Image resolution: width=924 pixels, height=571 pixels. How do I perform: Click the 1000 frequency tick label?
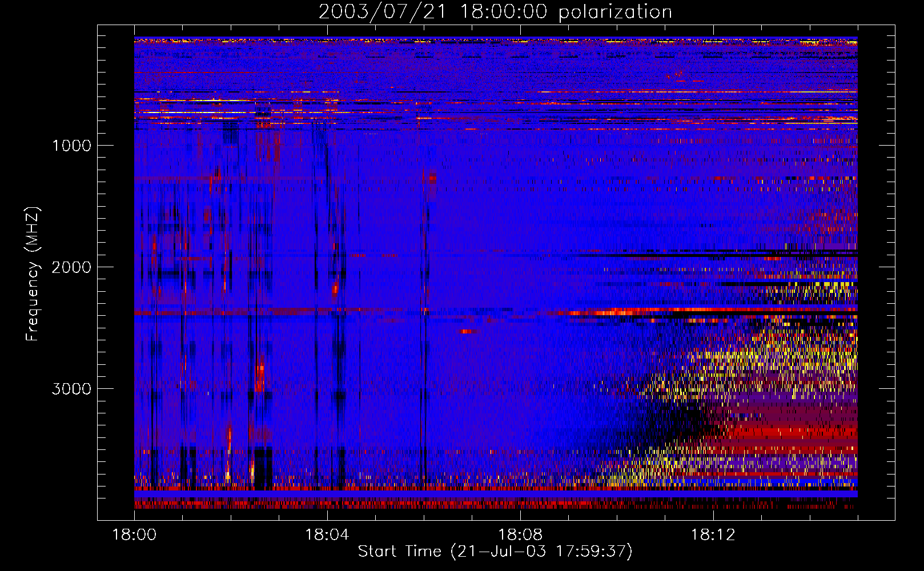point(71,146)
